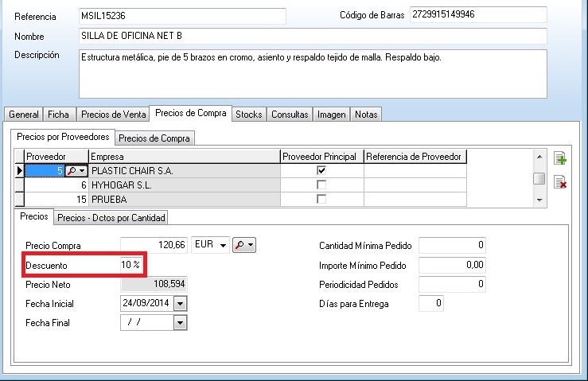This screenshot has width=588, height=381.
Task: Switch to the Stocks tab
Action: click(x=248, y=115)
